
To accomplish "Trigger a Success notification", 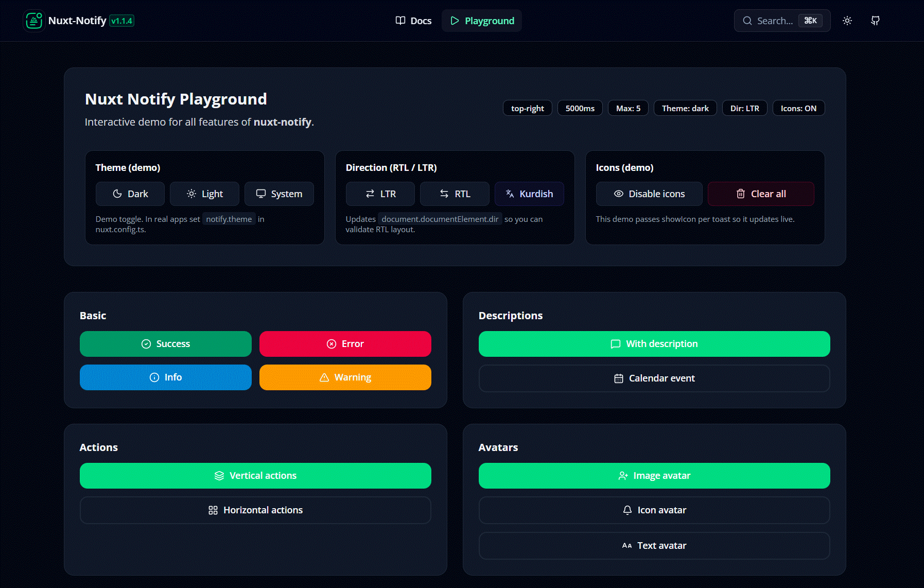I will 165,343.
